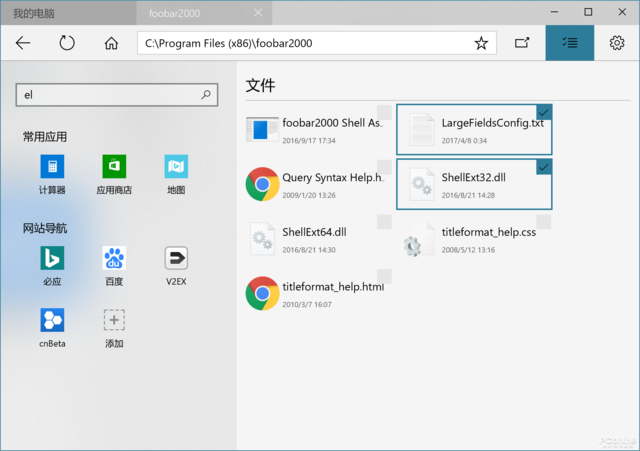Click the address bar path field
The width and height of the screenshot is (640, 451).
click(x=317, y=43)
